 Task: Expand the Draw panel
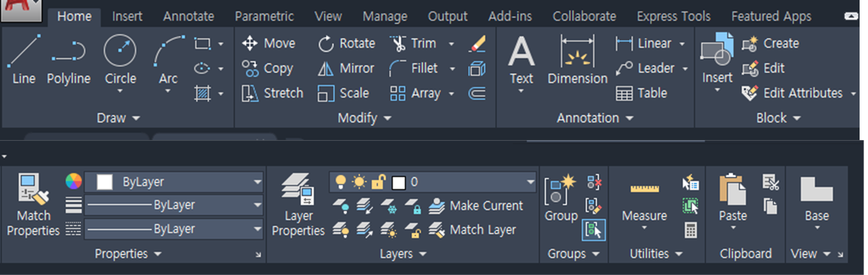(x=118, y=118)
